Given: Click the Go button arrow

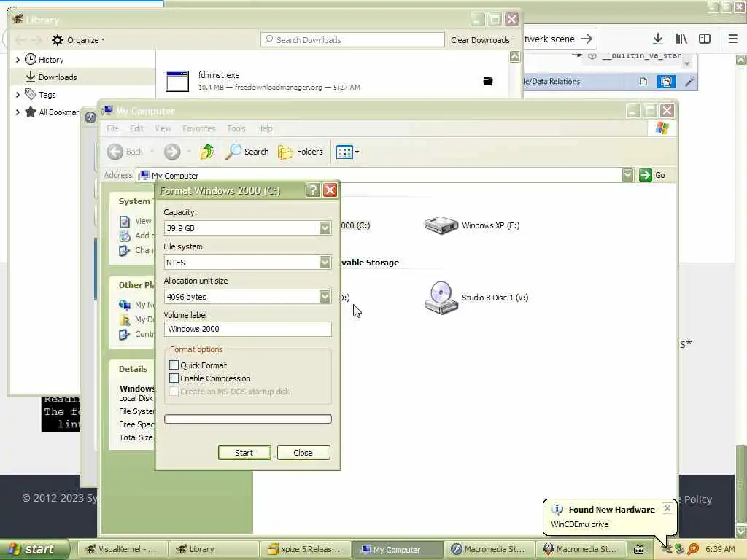Looking at the screenshot, I should click(x=646, y=175).
